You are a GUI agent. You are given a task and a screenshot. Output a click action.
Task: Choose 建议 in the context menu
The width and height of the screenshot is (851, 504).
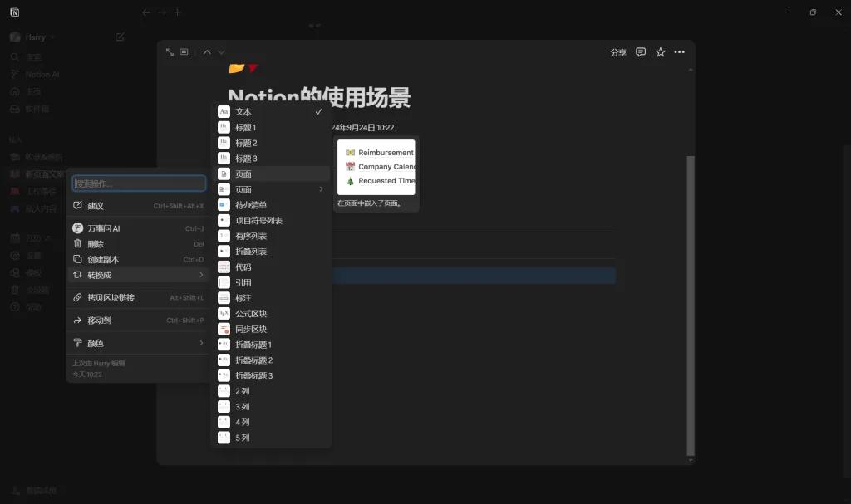(x=139, y=206)
